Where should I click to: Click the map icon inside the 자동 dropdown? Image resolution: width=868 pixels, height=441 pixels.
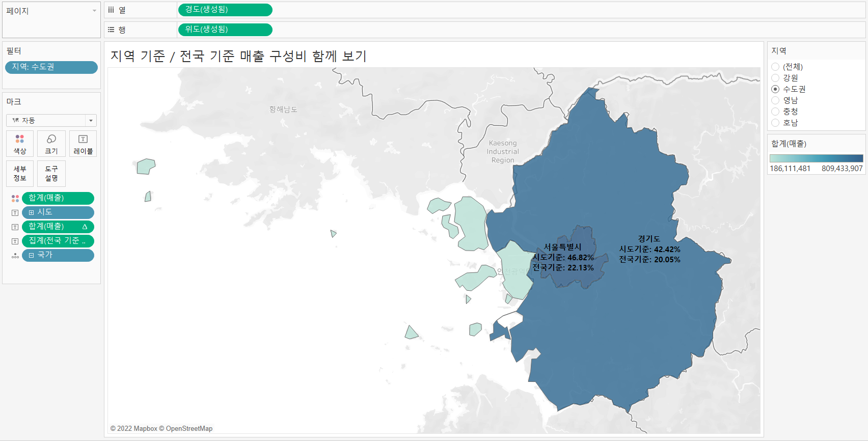[x=16, y=120]
